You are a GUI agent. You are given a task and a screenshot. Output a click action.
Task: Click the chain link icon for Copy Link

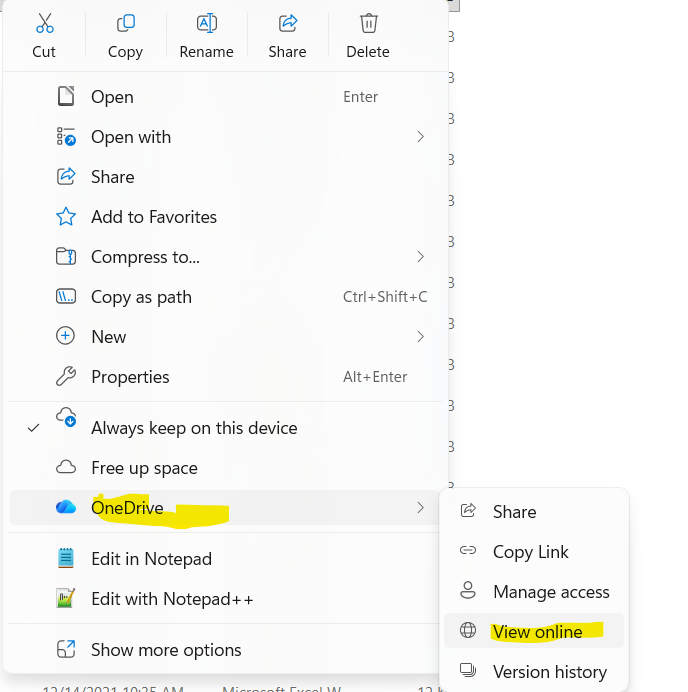(468, 550)
